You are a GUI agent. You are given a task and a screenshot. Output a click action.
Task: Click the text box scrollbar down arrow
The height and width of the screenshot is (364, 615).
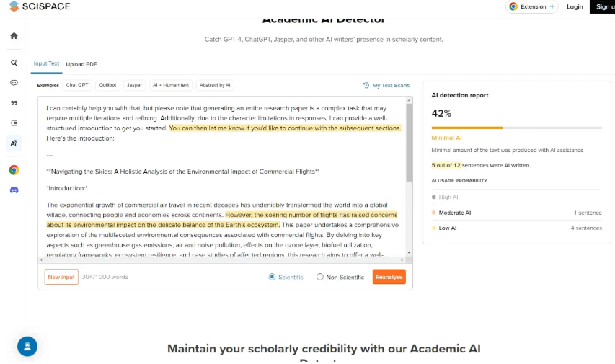coord(409,252)
